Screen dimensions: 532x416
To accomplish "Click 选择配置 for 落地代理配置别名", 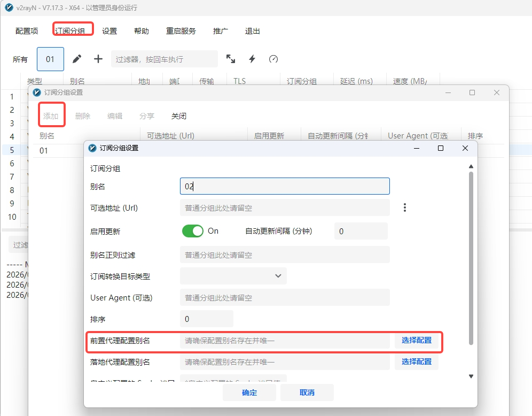I will click(x=417, y=361).
